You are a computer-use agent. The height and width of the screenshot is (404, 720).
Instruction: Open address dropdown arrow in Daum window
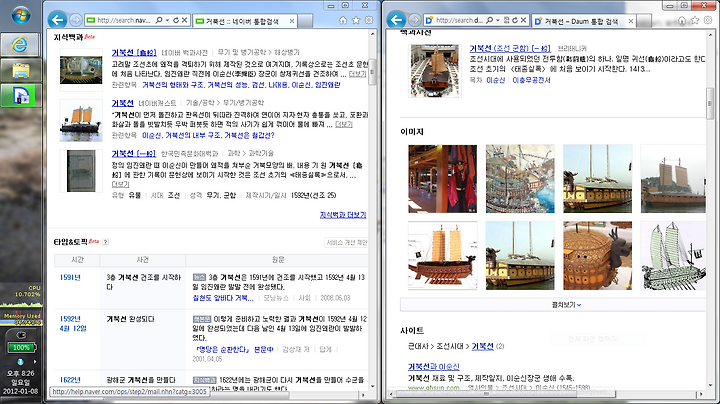(x=498, y=20)
